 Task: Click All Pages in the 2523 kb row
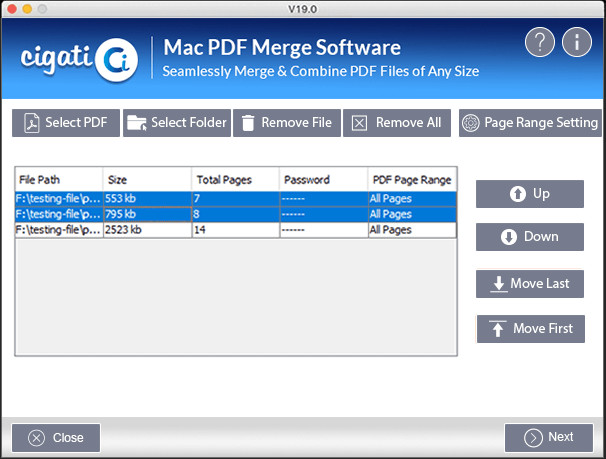(x=412, y=230)
